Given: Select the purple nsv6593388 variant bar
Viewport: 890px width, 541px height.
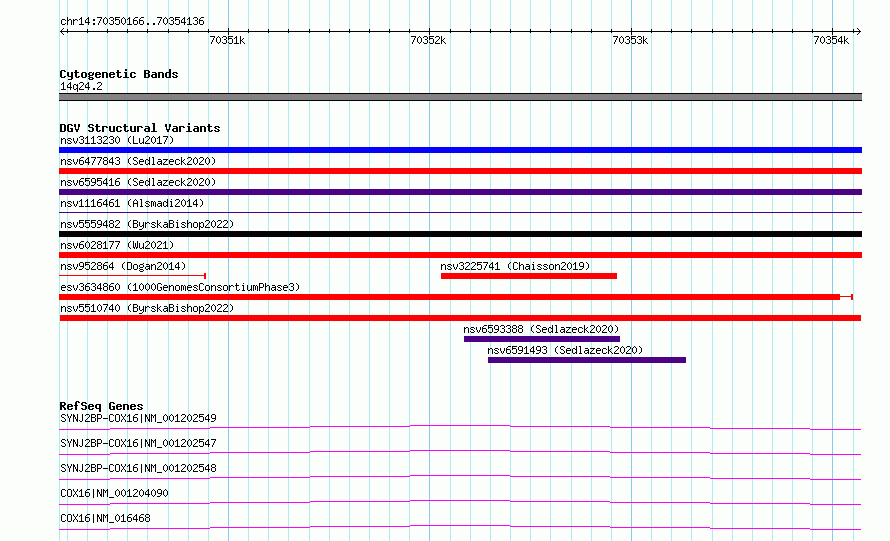Looking at the screenshot, I should 541,339.
